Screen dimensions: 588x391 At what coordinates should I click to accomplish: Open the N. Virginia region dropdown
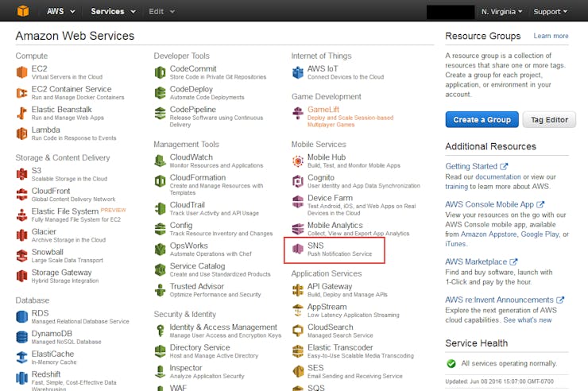[x=501, y=12]
